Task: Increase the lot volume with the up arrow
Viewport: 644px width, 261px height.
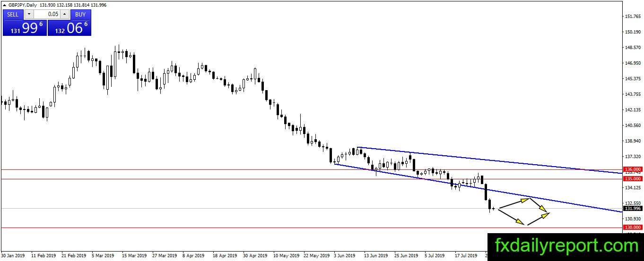Action: (x=64, y=15)
